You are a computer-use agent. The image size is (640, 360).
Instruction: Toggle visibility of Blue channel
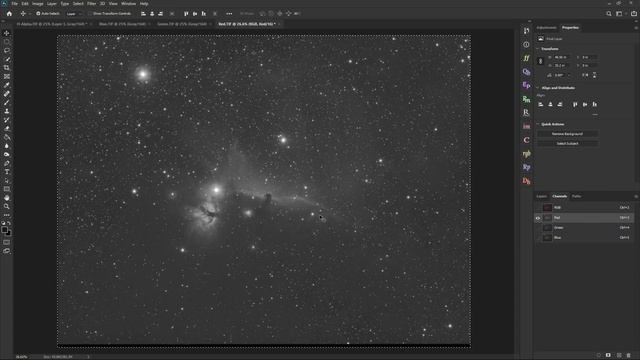pos(538,238)
